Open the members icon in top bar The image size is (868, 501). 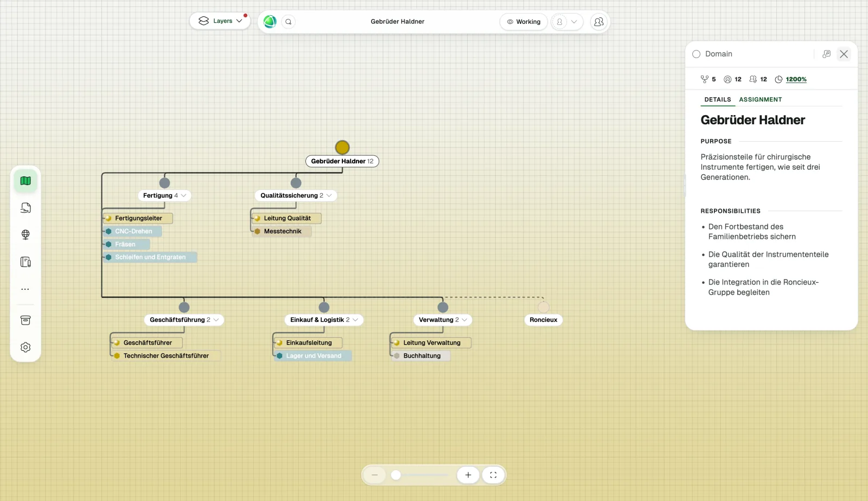click(x=599, y=22)
